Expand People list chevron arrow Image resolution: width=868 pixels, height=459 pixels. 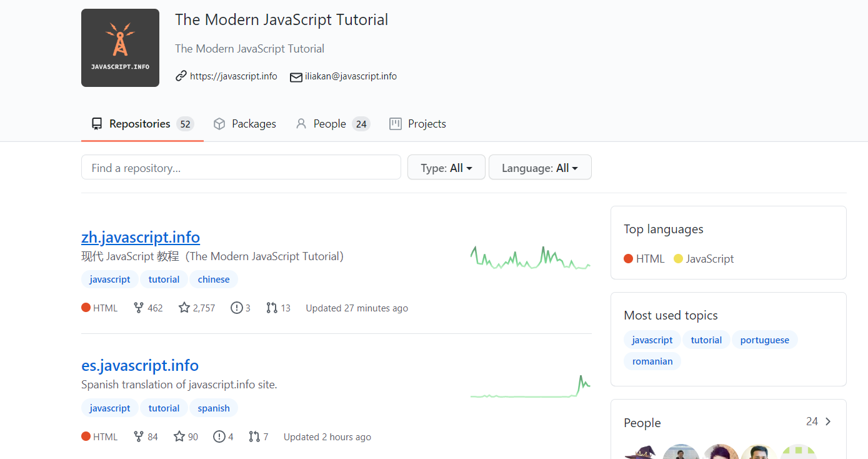coord(828,421)
